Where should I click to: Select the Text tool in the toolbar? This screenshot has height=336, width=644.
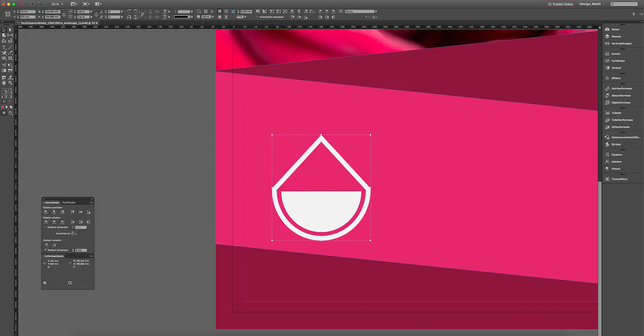tap(4, 47)
